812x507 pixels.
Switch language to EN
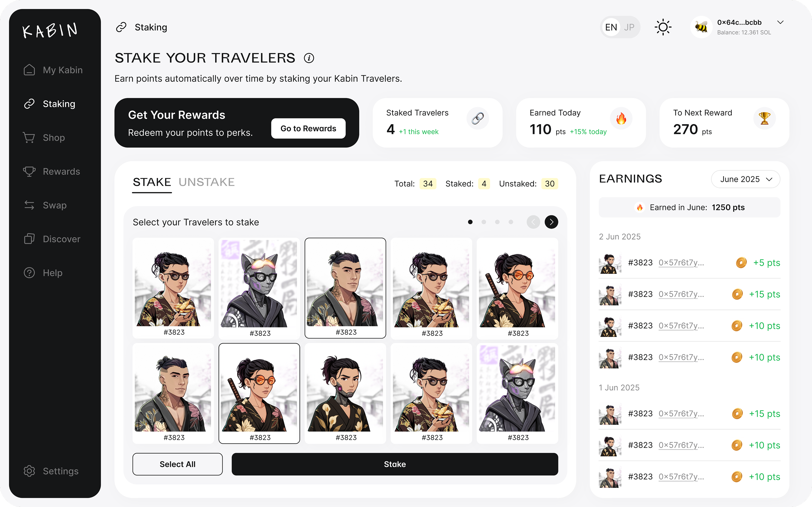point(611,27)
